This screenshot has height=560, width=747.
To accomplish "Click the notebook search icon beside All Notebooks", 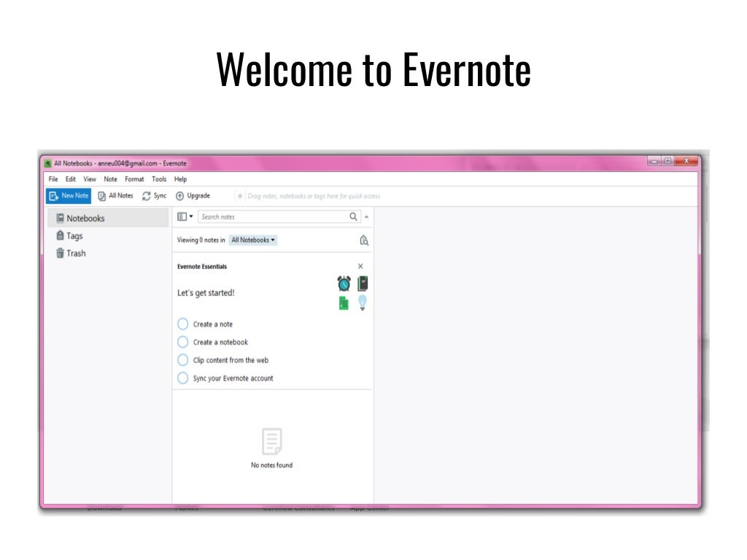I will pyautogui.click(x=364, y=240).
